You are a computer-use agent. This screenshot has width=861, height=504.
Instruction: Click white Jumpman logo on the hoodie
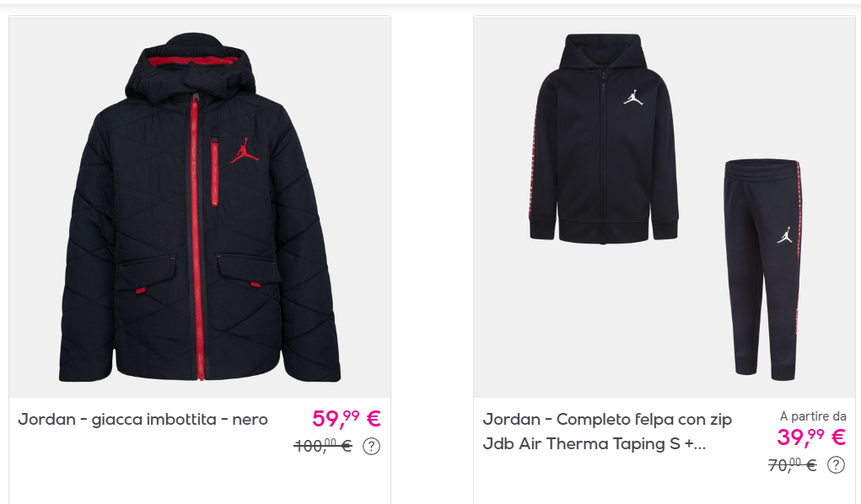(633, 98)
